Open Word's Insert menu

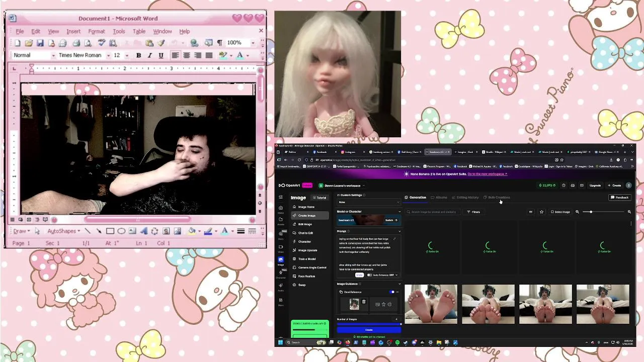coord(73,31)
